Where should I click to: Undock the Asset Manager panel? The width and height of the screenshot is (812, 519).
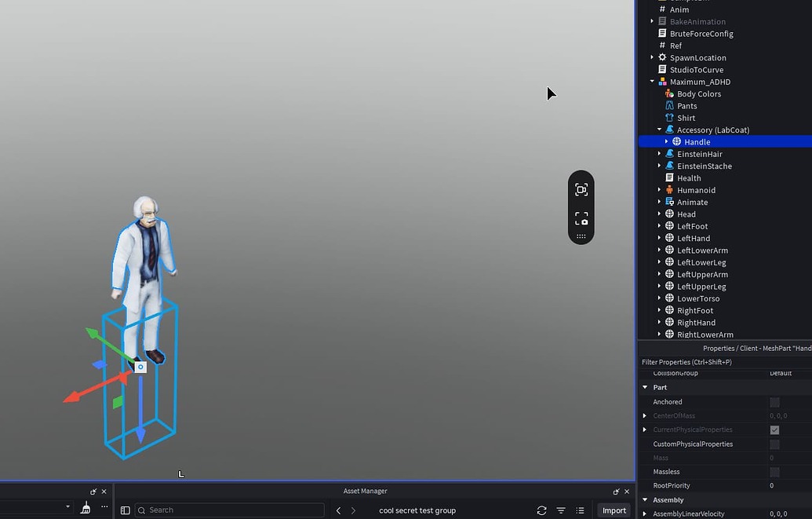click(x=616, y=492)
